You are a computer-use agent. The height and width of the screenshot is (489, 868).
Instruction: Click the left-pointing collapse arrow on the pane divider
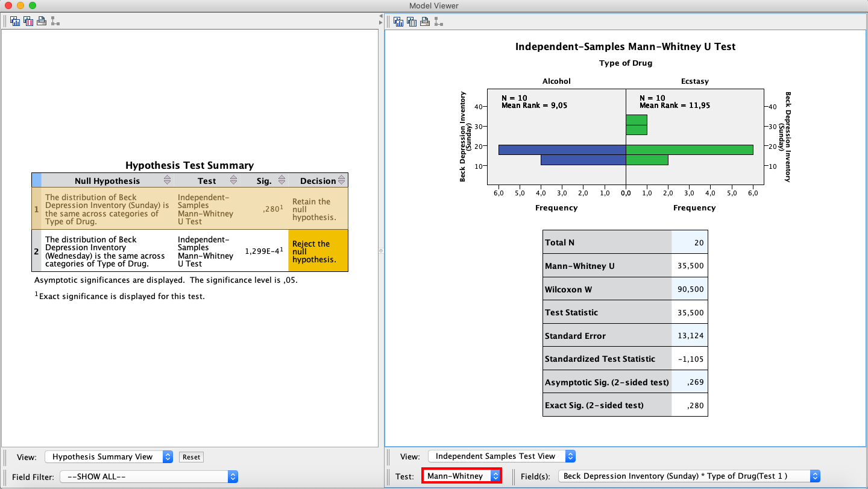[x=380, y=16]
